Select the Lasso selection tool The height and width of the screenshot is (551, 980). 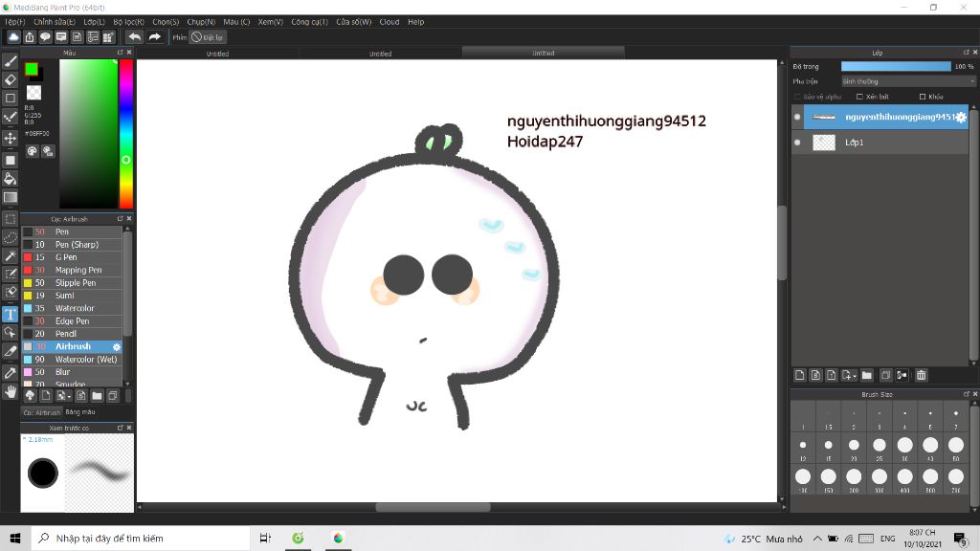pyautogui.click(x=10, y=237)
